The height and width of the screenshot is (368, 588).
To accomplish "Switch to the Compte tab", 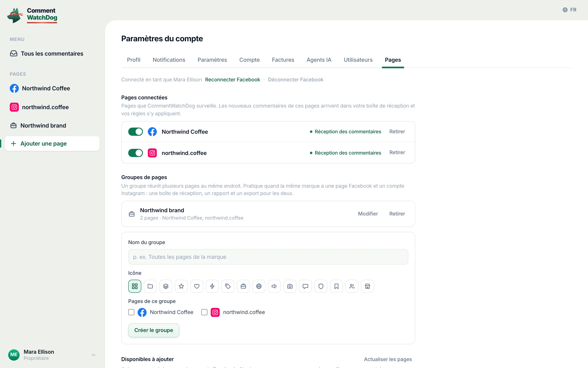I will 249,60.
